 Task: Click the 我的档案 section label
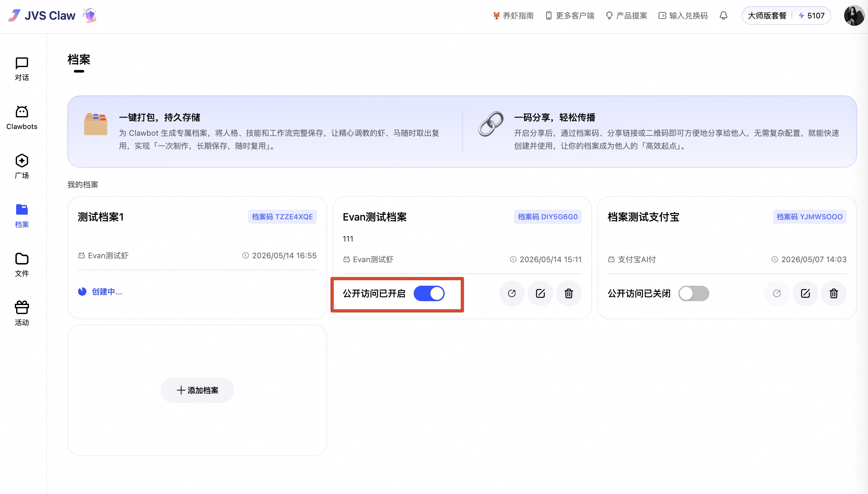point(83,184)
